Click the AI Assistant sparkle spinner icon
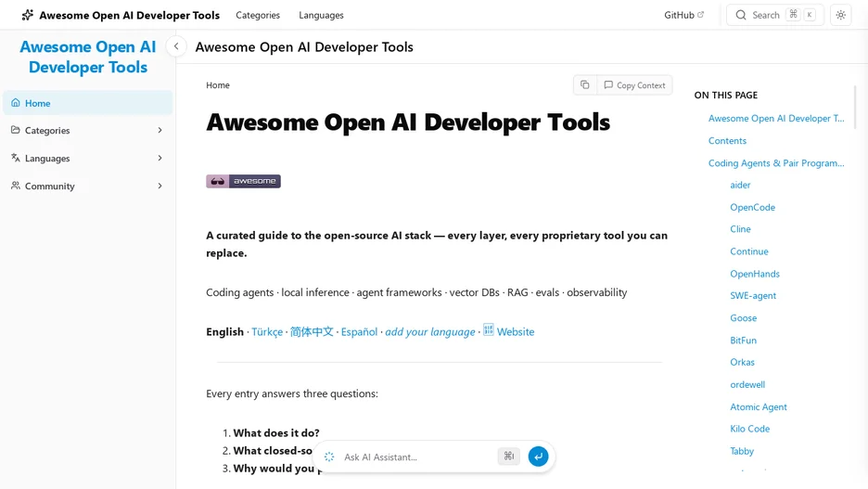This screenshot has width=868, height=489. click(x=329, y=457)
